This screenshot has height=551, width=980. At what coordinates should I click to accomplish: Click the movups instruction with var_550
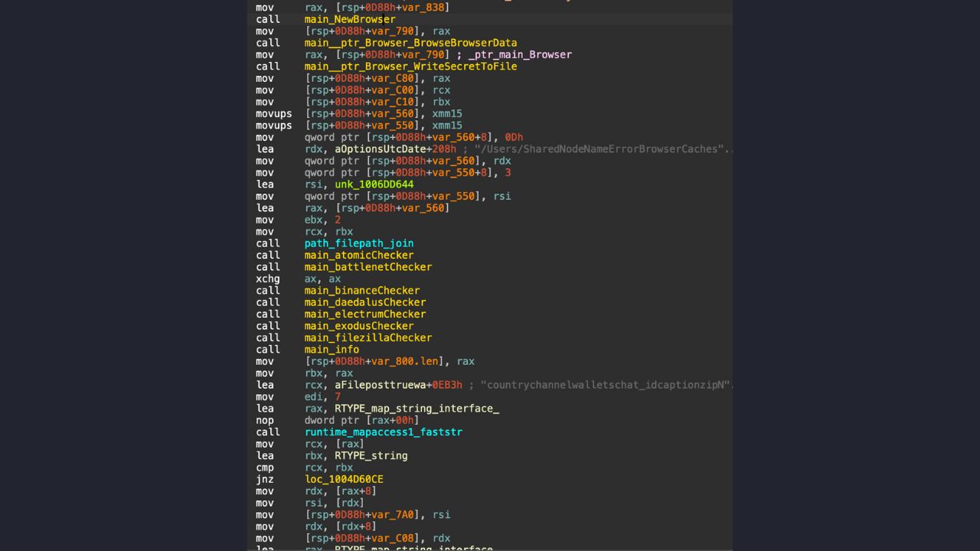[359, 126]
